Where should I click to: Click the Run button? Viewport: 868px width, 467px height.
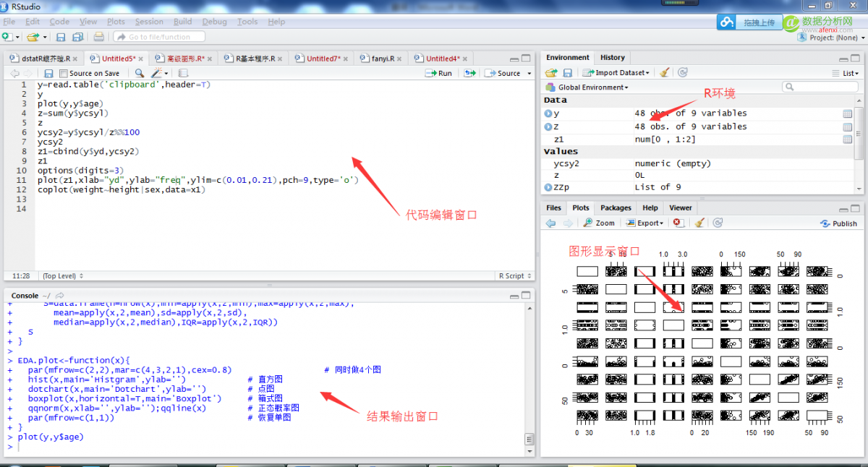(438, 73)
